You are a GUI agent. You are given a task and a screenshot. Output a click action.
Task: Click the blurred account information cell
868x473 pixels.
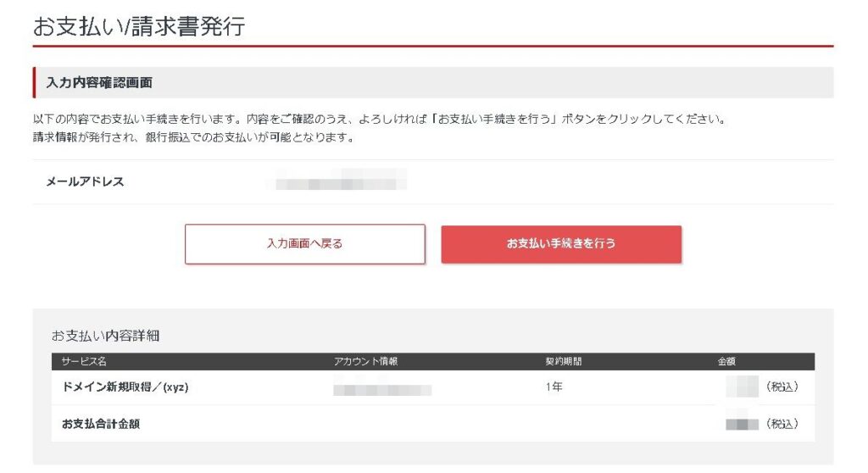click(382, 390)
